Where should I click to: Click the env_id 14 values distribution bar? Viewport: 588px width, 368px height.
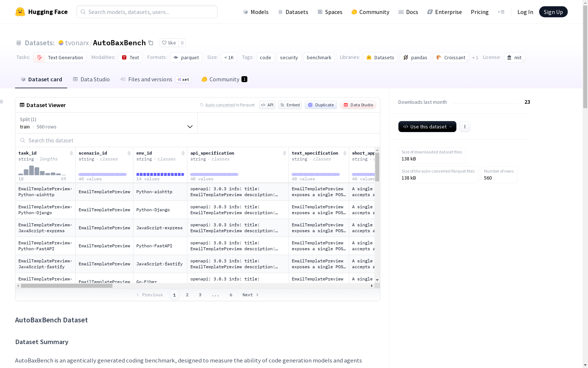160,174
